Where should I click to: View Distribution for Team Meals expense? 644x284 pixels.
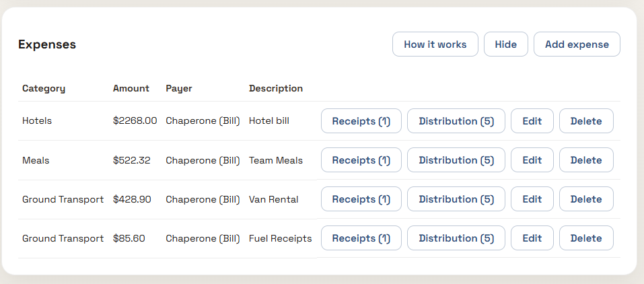click(x=456, y=160)
